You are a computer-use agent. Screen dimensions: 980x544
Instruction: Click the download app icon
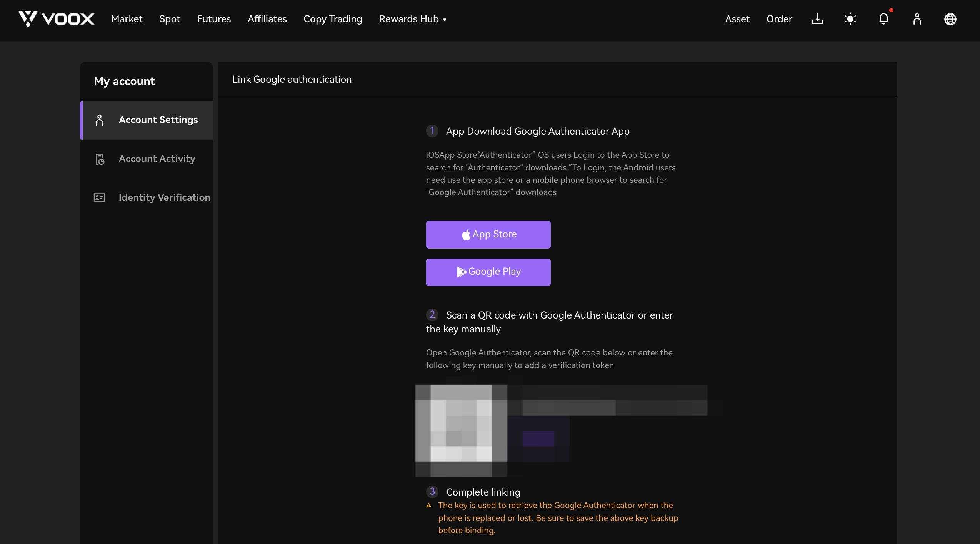coord(817,19)
